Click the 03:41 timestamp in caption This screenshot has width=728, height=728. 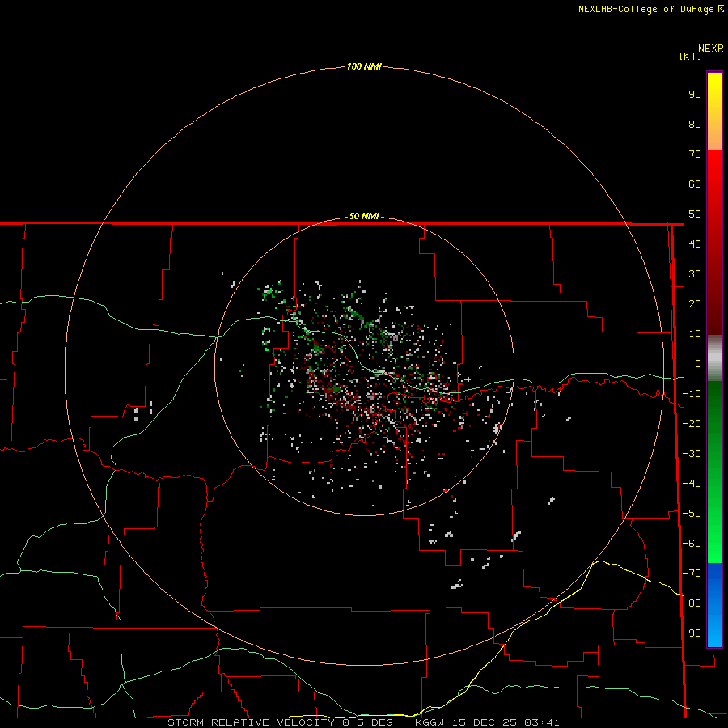(542, 722)
